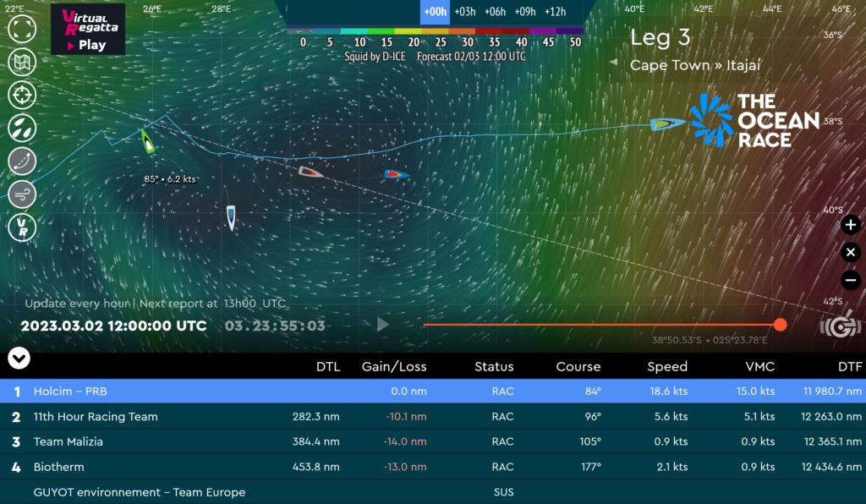Toggle the wind display icon
Viewport: 866px width, 504px height.
(x=22, y=194)
